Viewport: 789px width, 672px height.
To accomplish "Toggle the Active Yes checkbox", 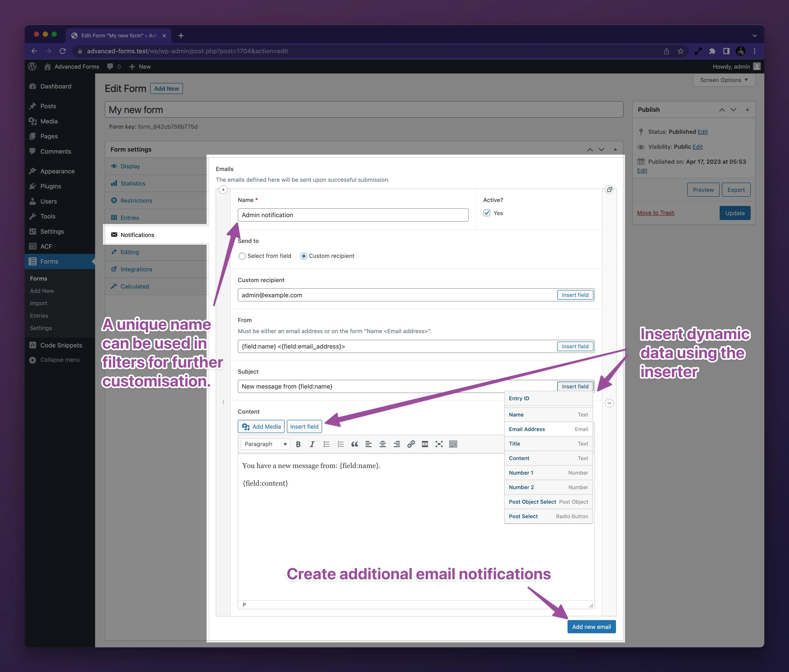I will (487, 213).
